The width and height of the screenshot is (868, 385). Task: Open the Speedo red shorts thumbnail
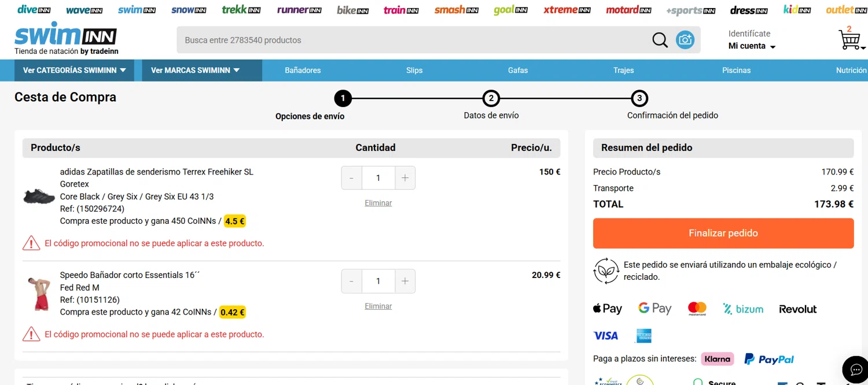(x=39, y=294)
